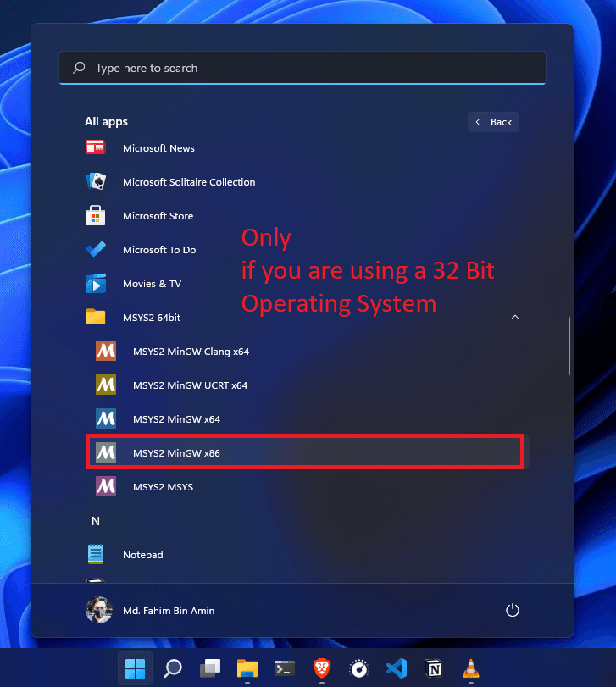Screen dimensions: 616x687
Task: Click 'MSYS2 64bit' folder label
Action: click(x=152, y=317)
